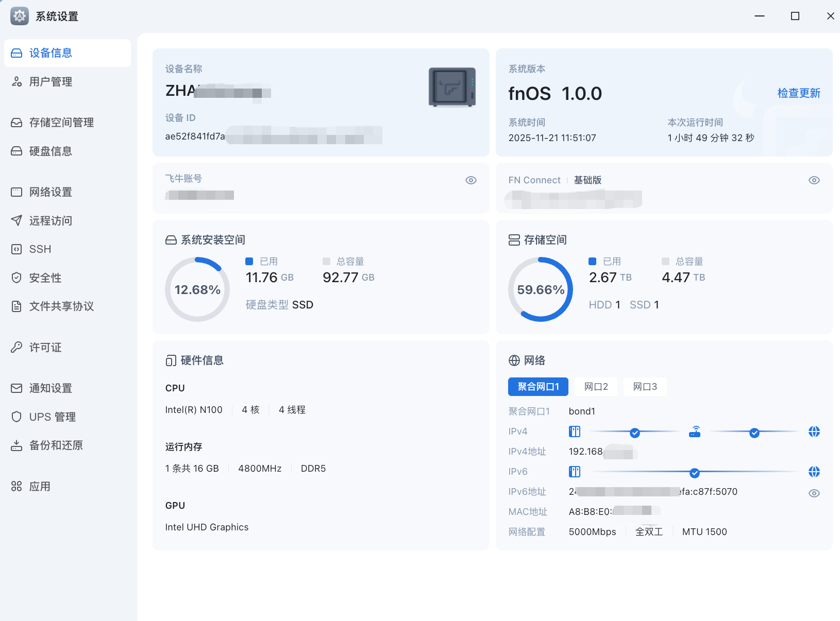Open SSH settings from sidebar
840x621 pixels.
40,249
